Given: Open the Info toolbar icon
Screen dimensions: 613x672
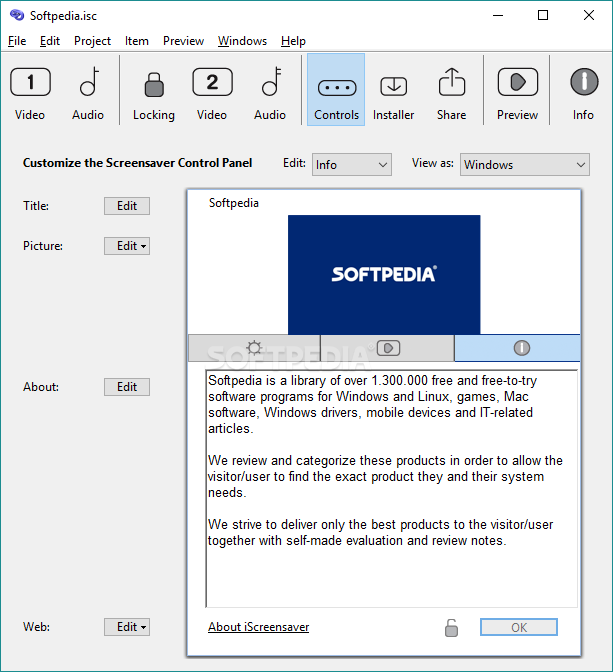Looking at the screenshot, I should click(x=583, y=91).
